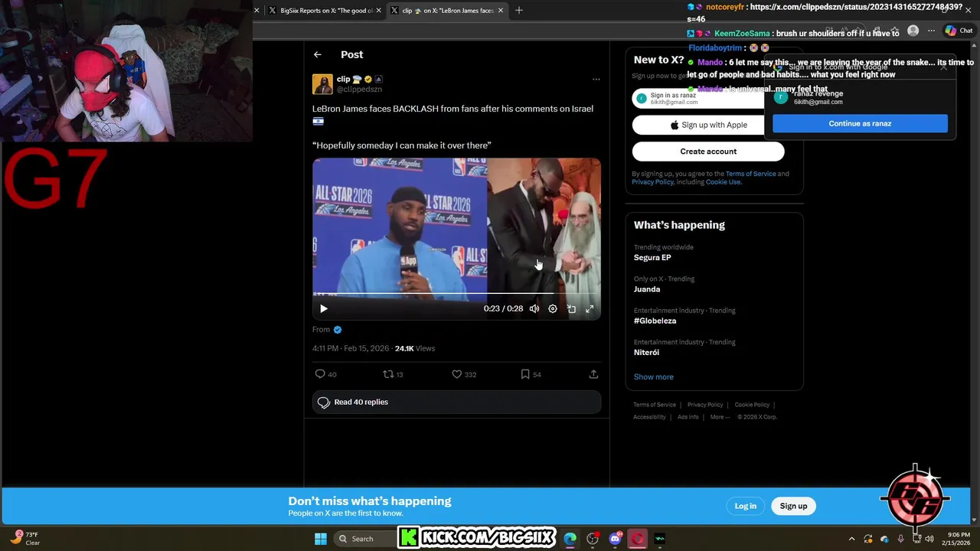Enable picture-in-picture for the video
Screen dimensions: 980x551
[571, 308]
